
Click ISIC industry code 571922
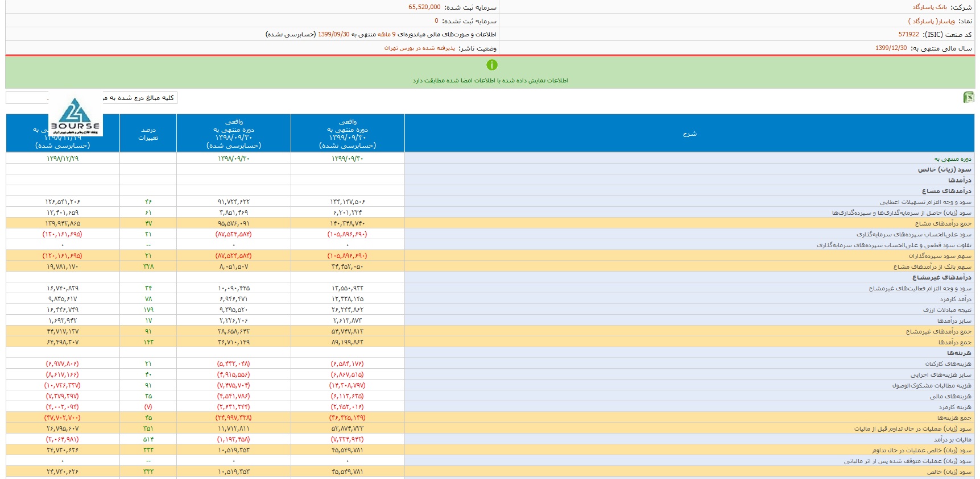[909, 35]
